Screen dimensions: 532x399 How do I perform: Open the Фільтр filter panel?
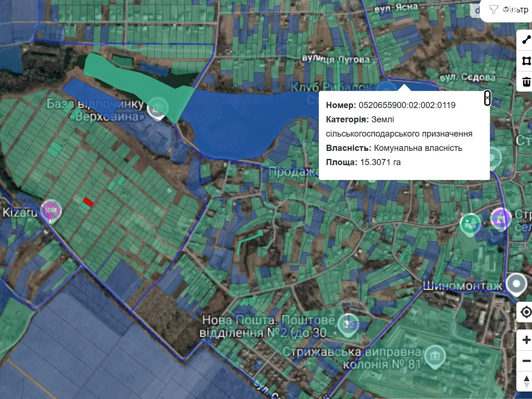(509, 10)
